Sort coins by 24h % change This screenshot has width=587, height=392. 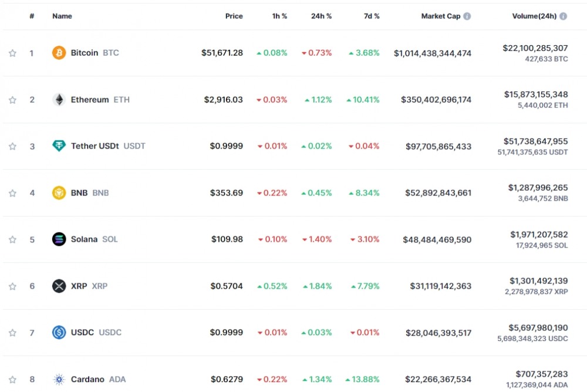click(321, 16)
